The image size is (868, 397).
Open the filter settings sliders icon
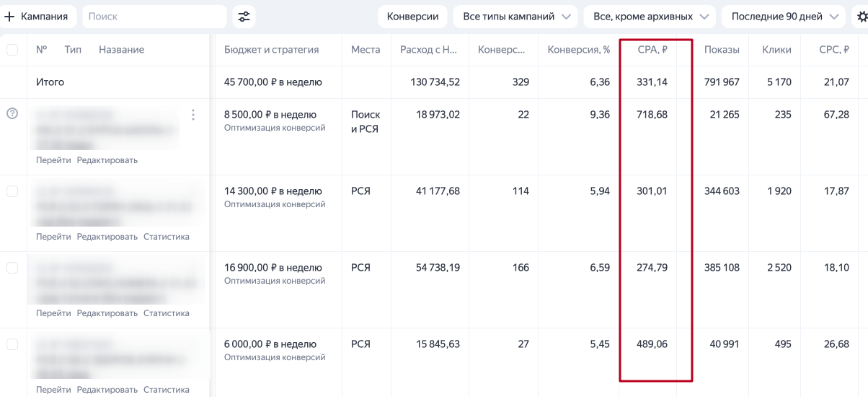click(x=244, y=17)
